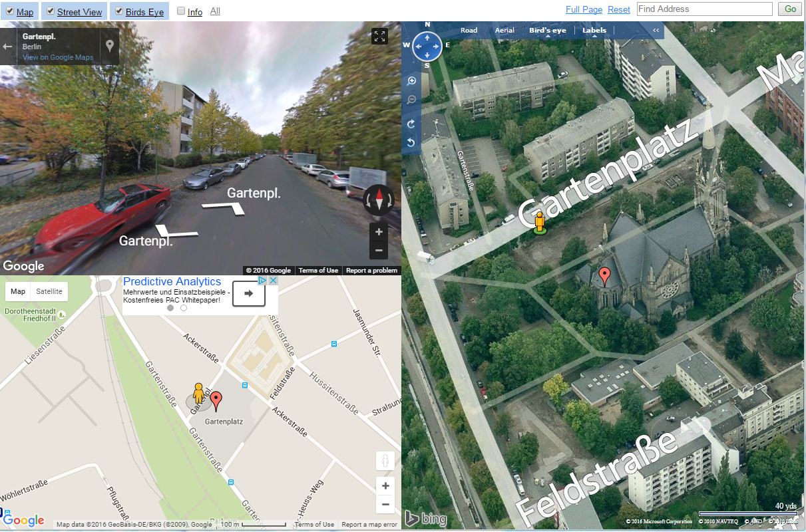Focus the Find Address input field
This screenshot has height=532, width=806.
(705, 9)
